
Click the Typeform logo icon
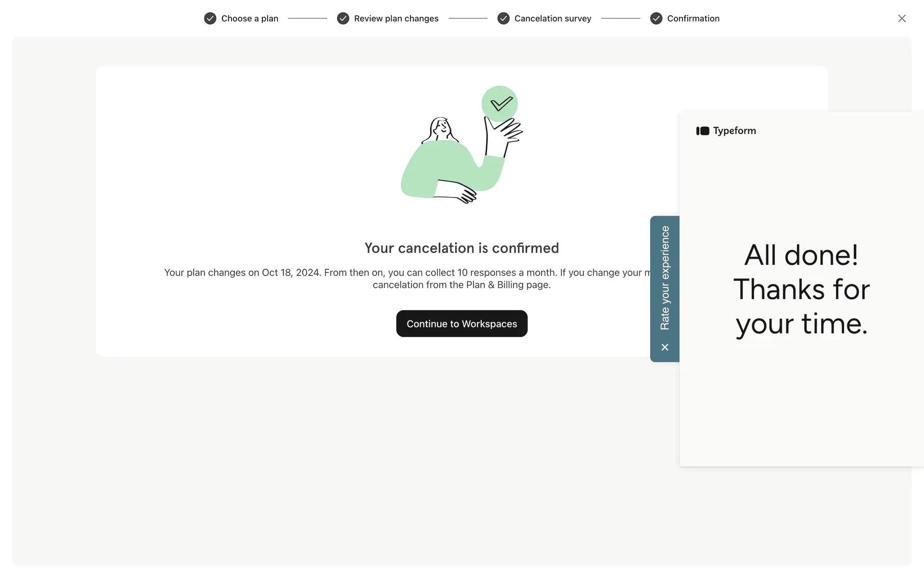(703, 131)
